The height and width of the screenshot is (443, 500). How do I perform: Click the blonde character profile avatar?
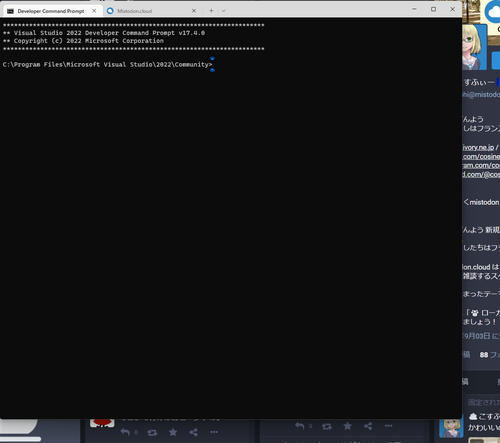coord(474,47)
